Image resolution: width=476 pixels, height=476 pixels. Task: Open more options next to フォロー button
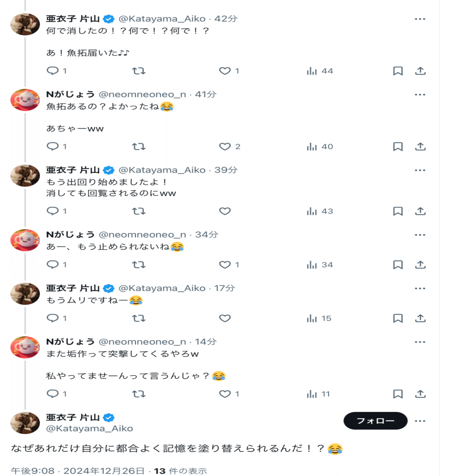tap(420, 421)
